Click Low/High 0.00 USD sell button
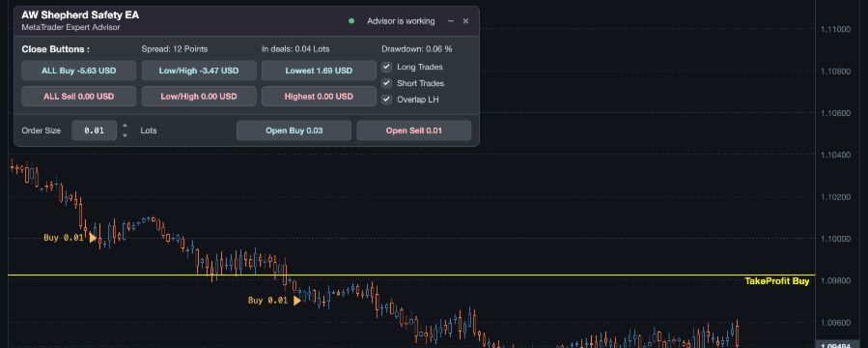The height and width of the screenshot is (348, 868). tap(199, 96)
